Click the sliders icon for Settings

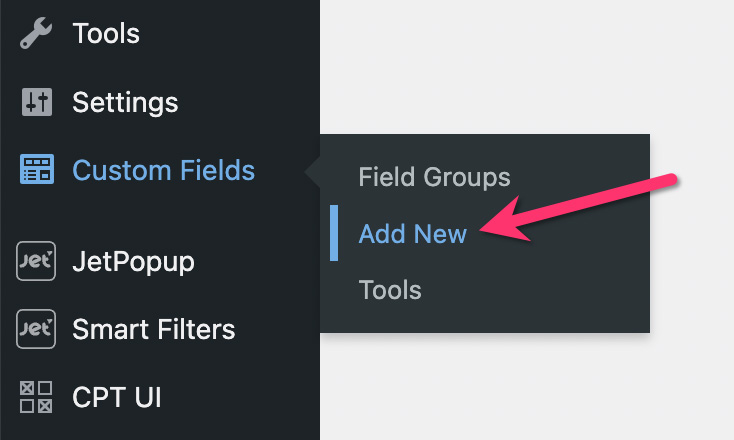click(x=37, y=102)
